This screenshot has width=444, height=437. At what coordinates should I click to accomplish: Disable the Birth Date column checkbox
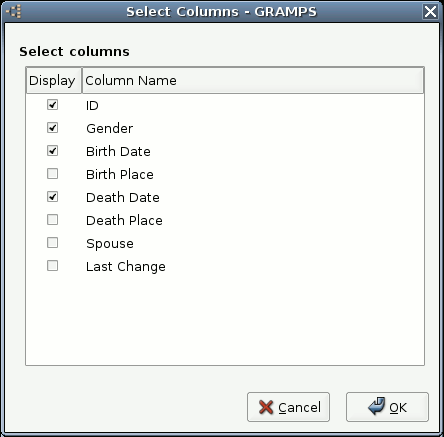[52, 151]
